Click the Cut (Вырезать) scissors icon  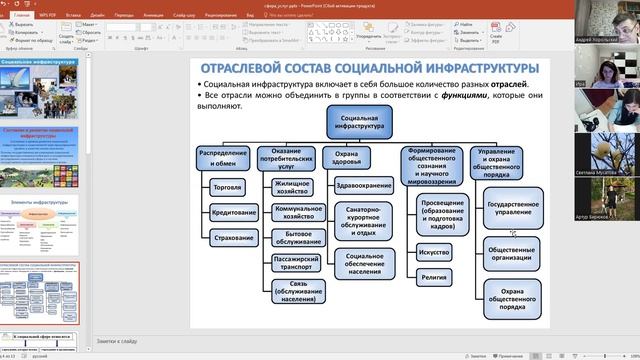[x=11, y=24]
